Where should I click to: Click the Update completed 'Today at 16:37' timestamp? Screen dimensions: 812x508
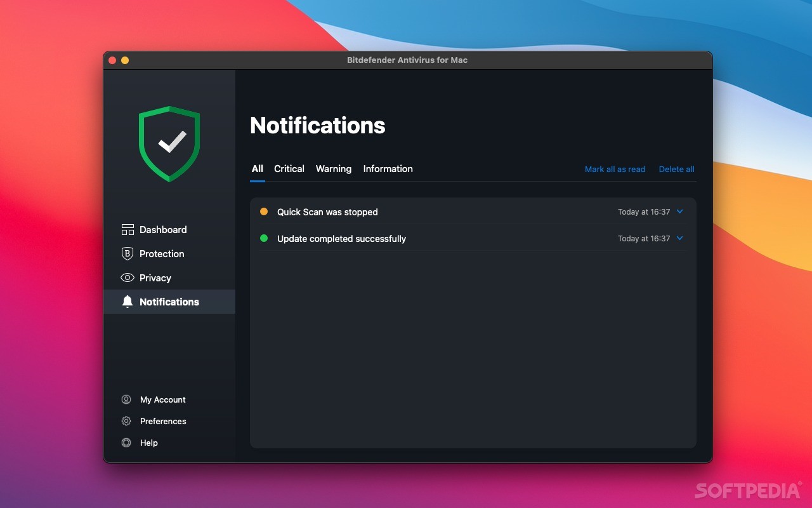[x=644, y=239]
